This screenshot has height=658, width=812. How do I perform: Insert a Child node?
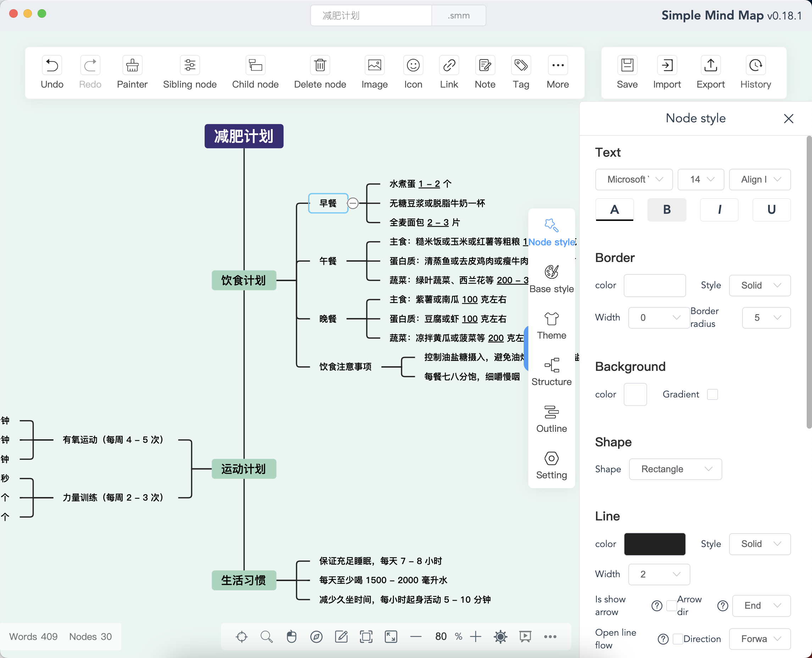pyautogui.click(x=255, y=72)
